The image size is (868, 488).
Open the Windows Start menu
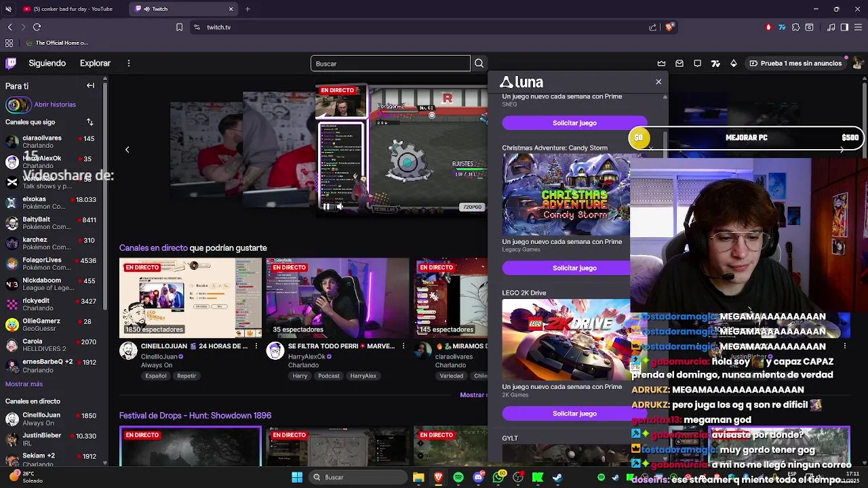(297, 477)
